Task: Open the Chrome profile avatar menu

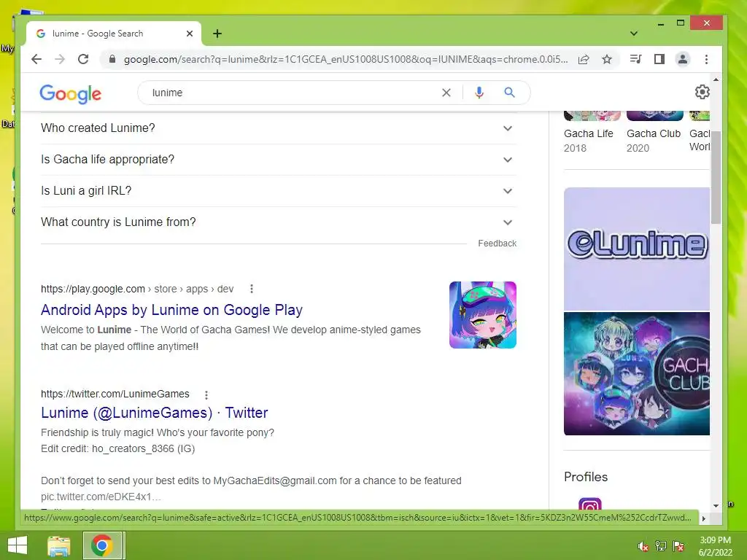Action: (x=683, y=59)
